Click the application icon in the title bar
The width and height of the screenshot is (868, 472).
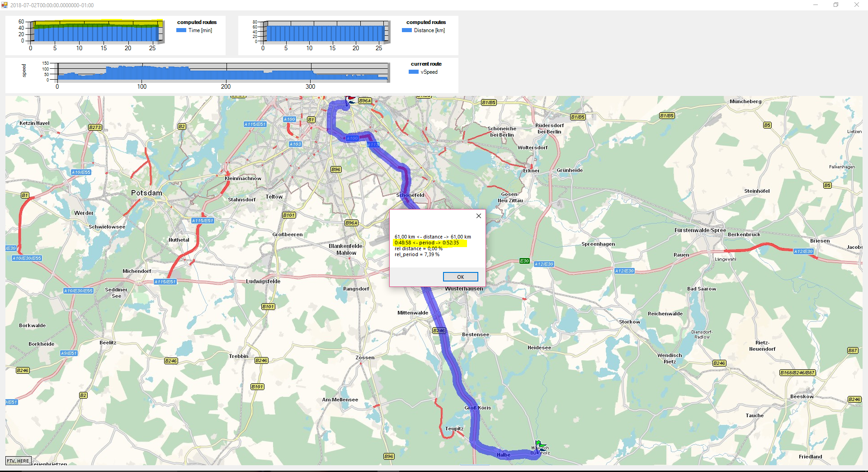tap(5, 5)
